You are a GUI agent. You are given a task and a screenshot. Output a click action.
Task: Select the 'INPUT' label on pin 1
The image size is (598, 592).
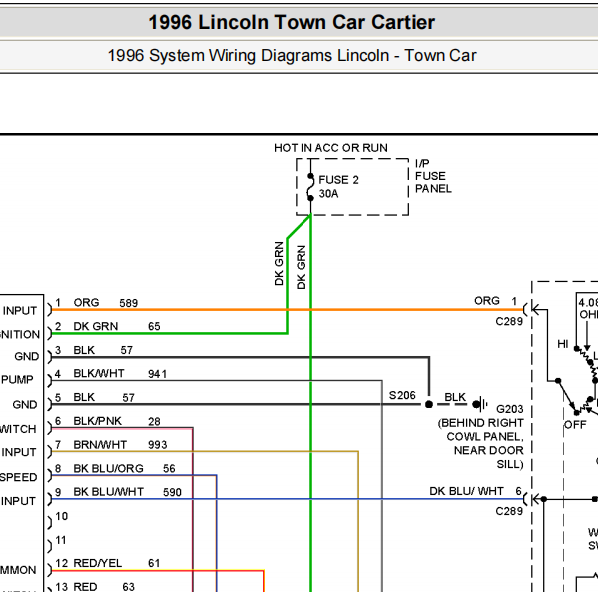click(20, 311)
